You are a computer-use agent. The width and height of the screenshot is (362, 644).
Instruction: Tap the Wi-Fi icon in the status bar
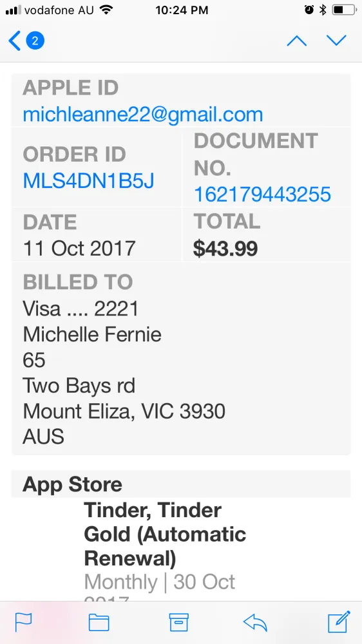tap(106, 10)
